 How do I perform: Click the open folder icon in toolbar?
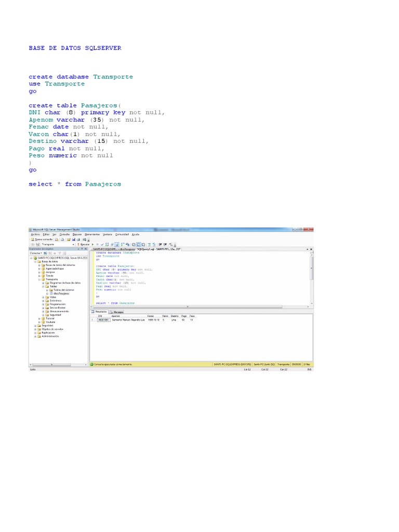click(69, 239)
